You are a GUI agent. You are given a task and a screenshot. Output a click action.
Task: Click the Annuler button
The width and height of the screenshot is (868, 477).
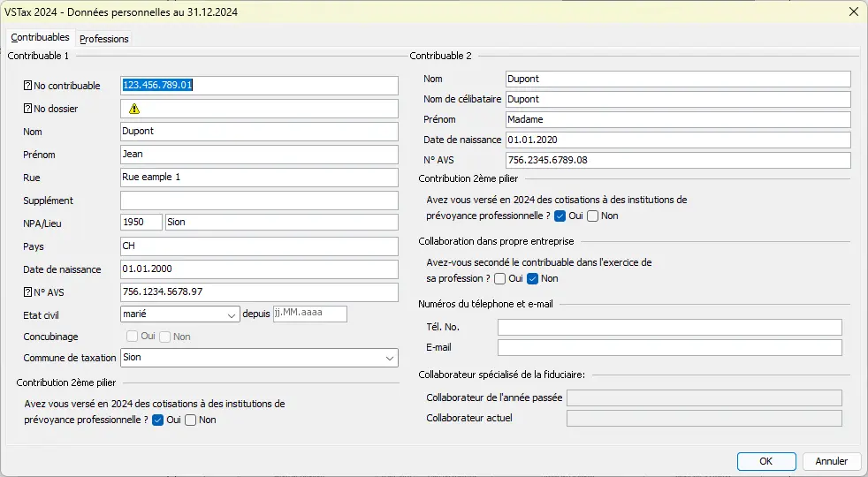tap(831, 461)
